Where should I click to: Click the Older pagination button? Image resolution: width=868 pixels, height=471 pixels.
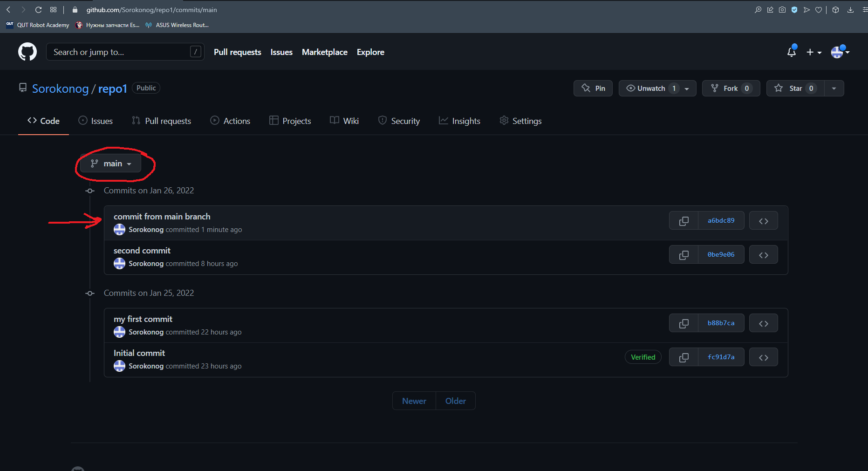click(x=455, y=401)
